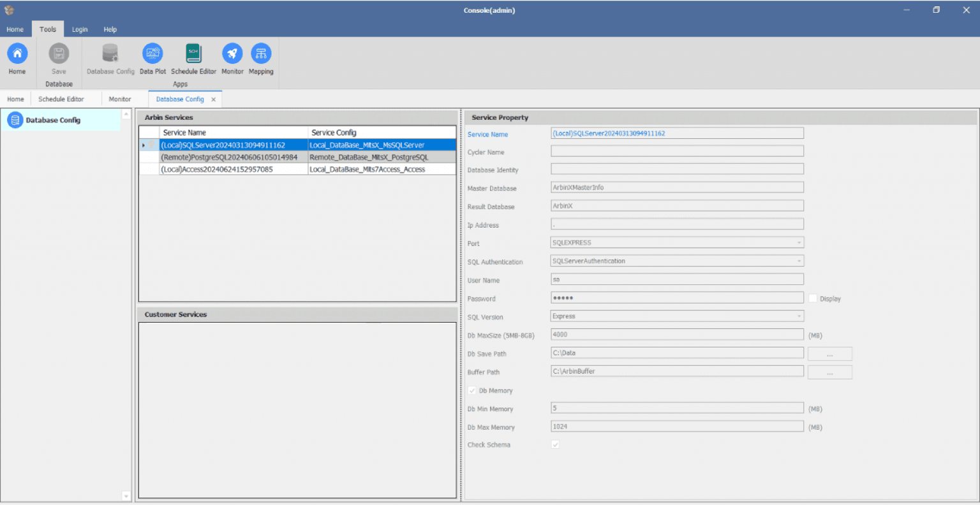Browse for the Db Save Path folder
Viewport: 980px width, 505px height.
(829, 353)
